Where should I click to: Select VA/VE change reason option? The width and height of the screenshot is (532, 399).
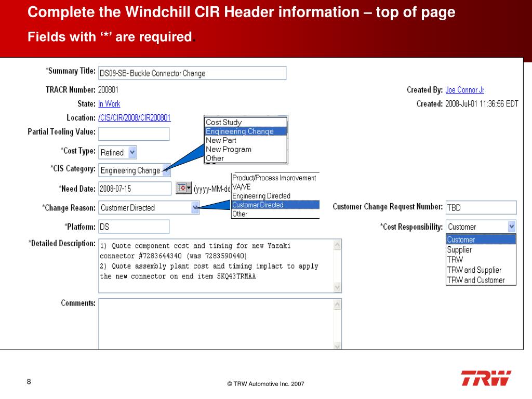(x=275, y=187)
